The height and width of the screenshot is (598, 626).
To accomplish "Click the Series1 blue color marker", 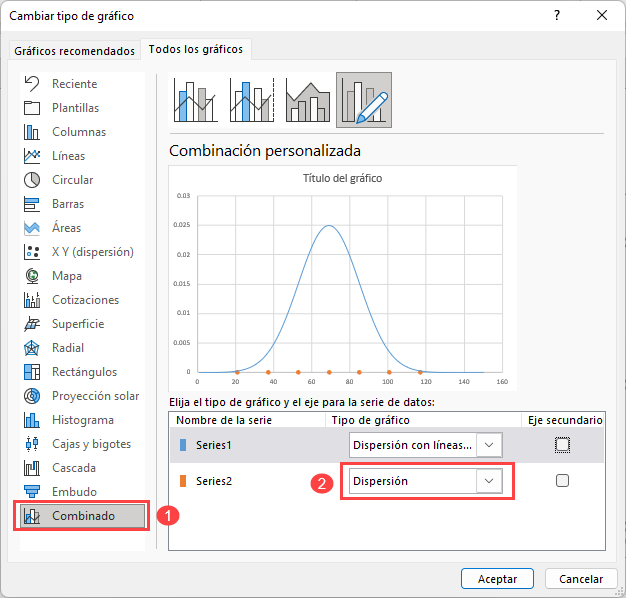I will click(183, 445).
